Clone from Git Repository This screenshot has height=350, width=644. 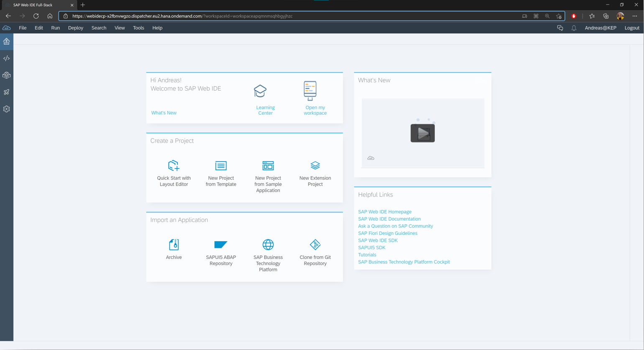click(x=315, y=251)
